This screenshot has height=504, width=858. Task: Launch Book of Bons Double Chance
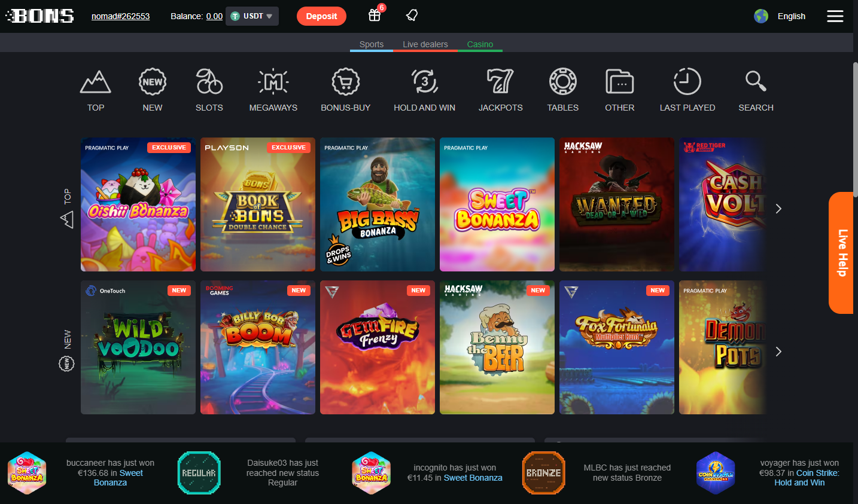pyautogui.click(x=258, y=204)
